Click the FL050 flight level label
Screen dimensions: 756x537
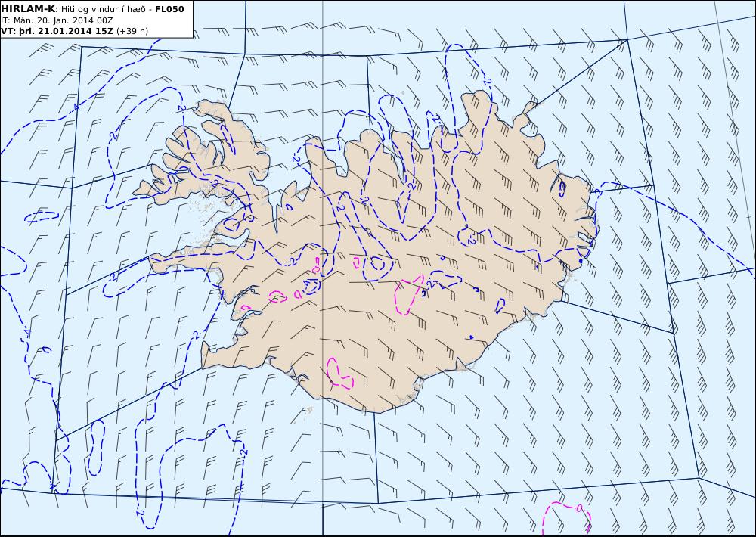point(169,9)
